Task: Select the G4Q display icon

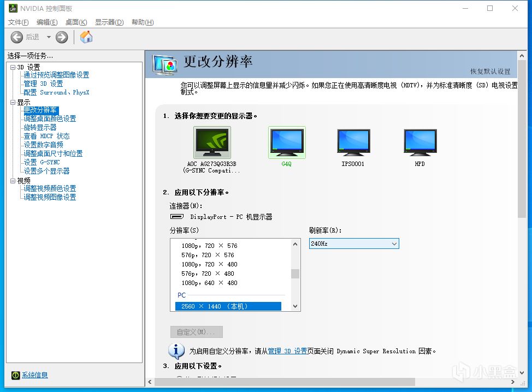Action: pos(287,142)
